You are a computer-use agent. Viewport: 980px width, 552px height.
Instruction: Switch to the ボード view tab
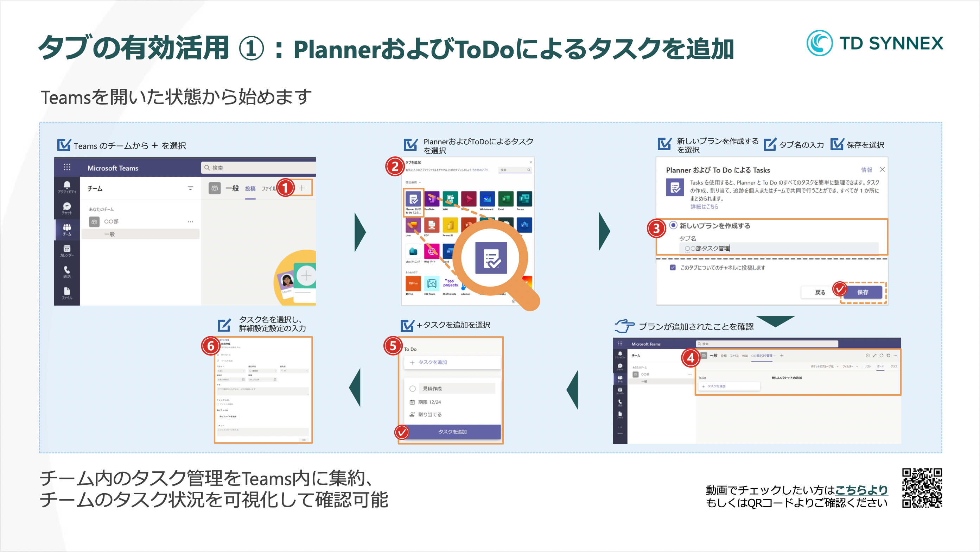880,366
